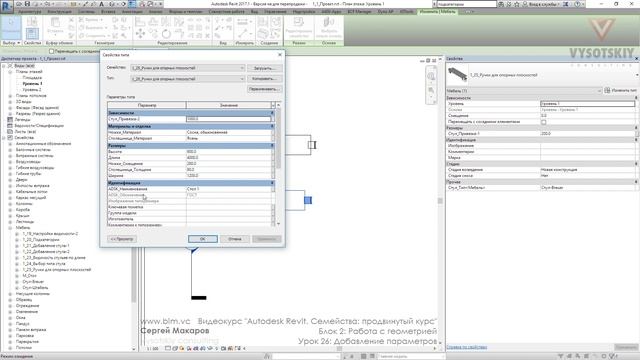Open the Справка по свойствам link
This screenshot has width=640, height=360.
pos(467,347)
